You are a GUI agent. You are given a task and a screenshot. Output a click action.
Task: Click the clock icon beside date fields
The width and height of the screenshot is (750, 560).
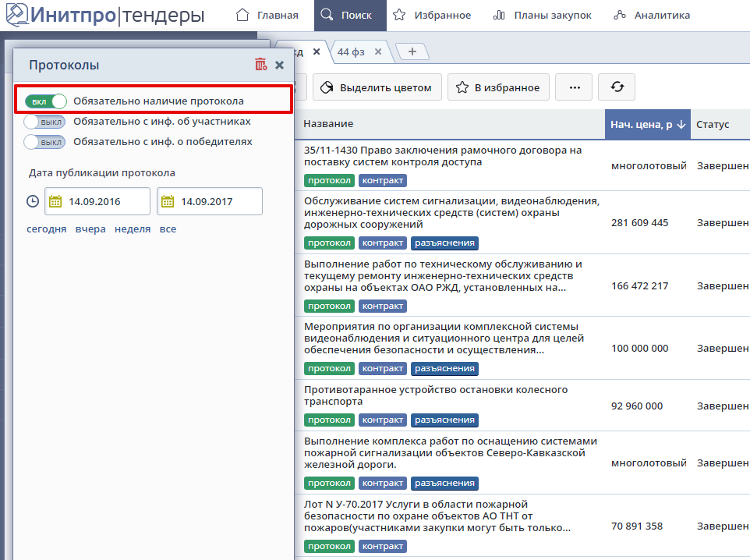coord(33,201)
